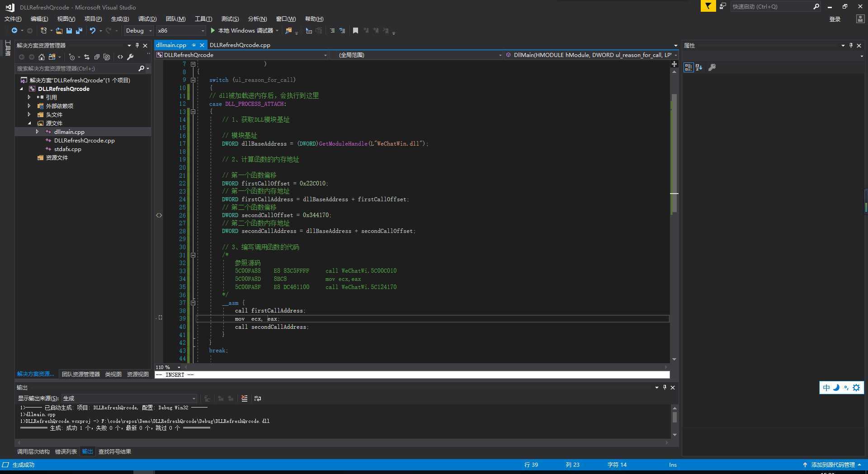Open the global scope (全局范围) dropdown
Screen dimensions: 868x474
tap(416, 55)
